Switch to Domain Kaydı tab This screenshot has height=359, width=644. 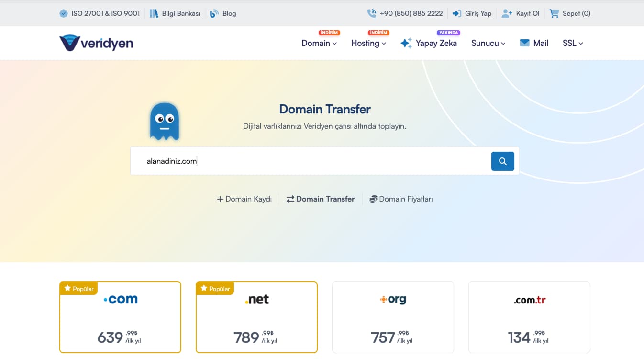(x=244, y=199)
